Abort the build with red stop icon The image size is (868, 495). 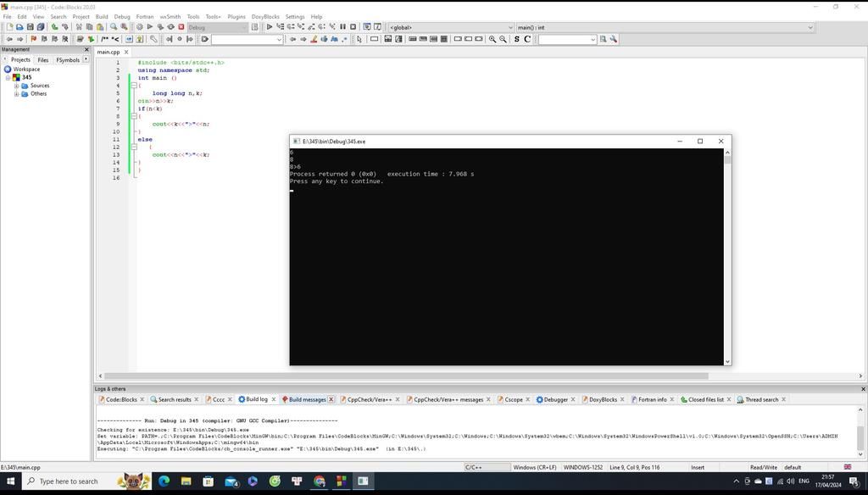coord(181,26)
